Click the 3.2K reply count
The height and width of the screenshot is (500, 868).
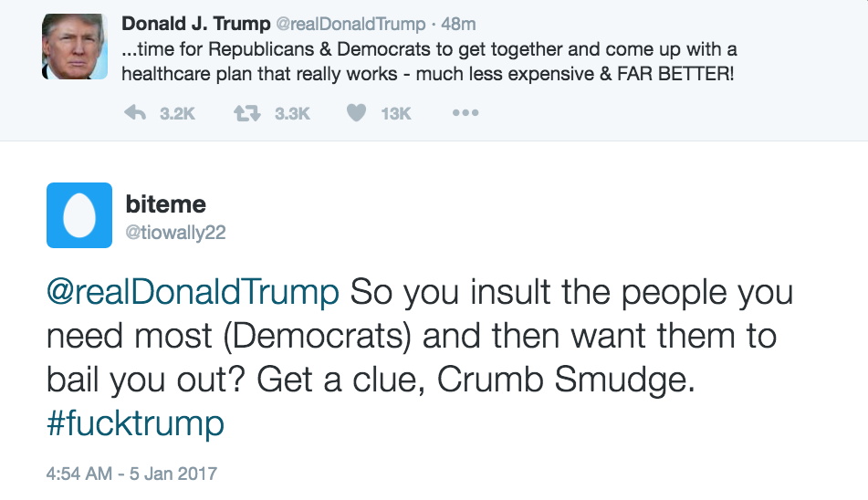(x=177, y=113)
